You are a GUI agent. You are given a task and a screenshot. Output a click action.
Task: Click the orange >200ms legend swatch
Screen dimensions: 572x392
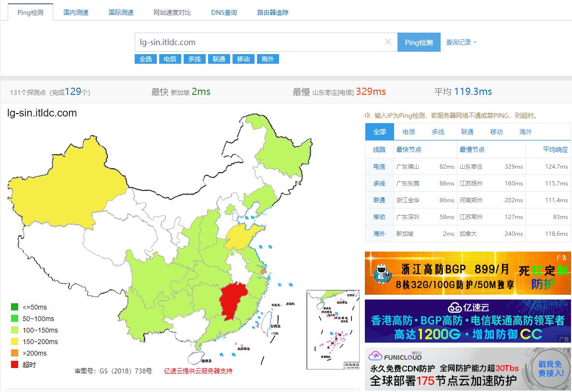pos(14,353)
